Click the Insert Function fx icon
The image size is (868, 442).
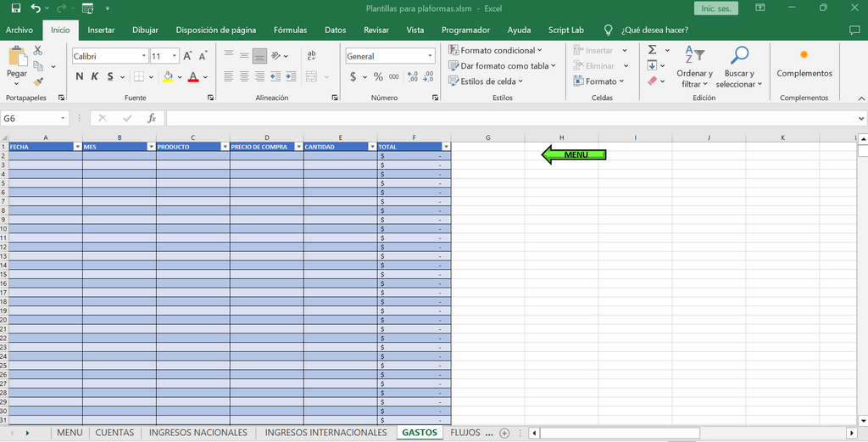click(x=152, y=118)
